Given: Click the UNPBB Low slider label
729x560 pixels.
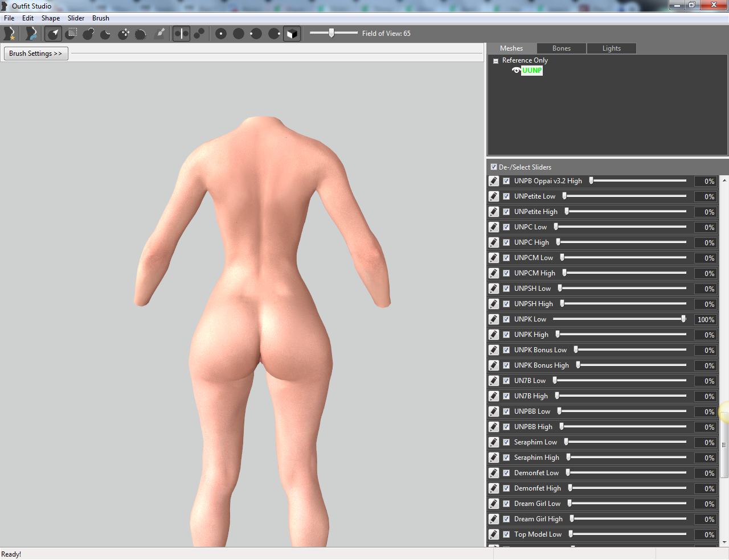Looking at the screenshot, I should [532, 411].
